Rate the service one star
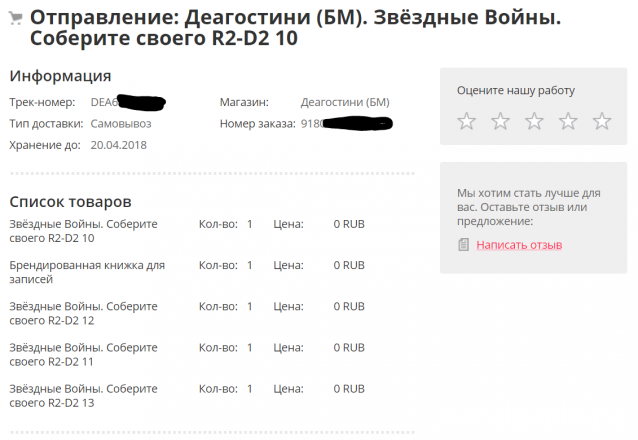The height and width of the screenshot is (440, 638). click(x=466, y=121)
